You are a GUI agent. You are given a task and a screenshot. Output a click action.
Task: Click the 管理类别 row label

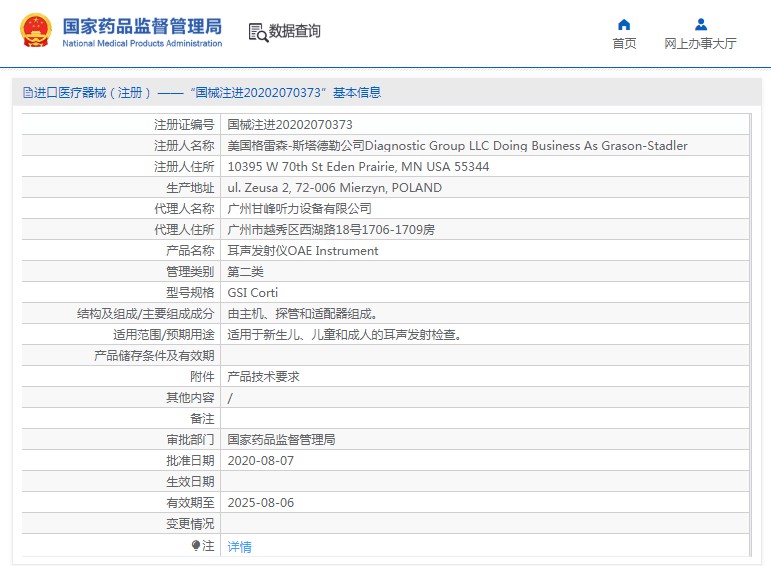click(x=190, y=272)
